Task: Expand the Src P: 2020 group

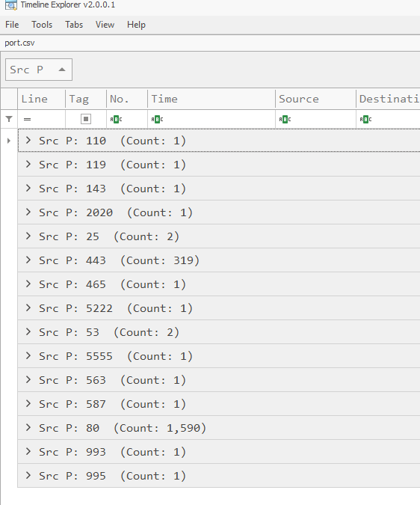Action: [28, 212]
